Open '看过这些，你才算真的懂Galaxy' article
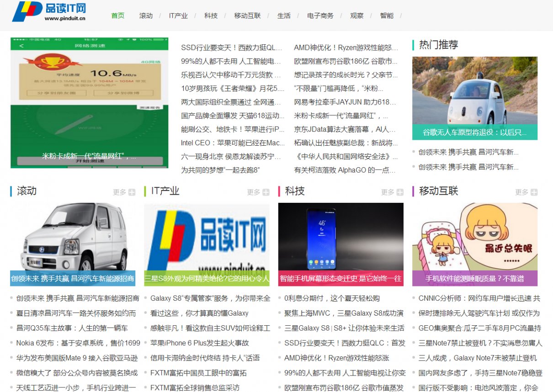Screen dimensions: 553x392 click(199, 313)
